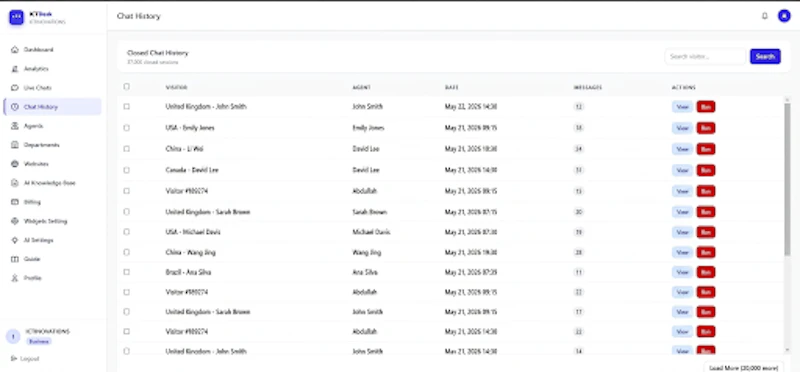Open AI Knowledge Base icon in sidebar
800x372 pixels.
point(15,183)
